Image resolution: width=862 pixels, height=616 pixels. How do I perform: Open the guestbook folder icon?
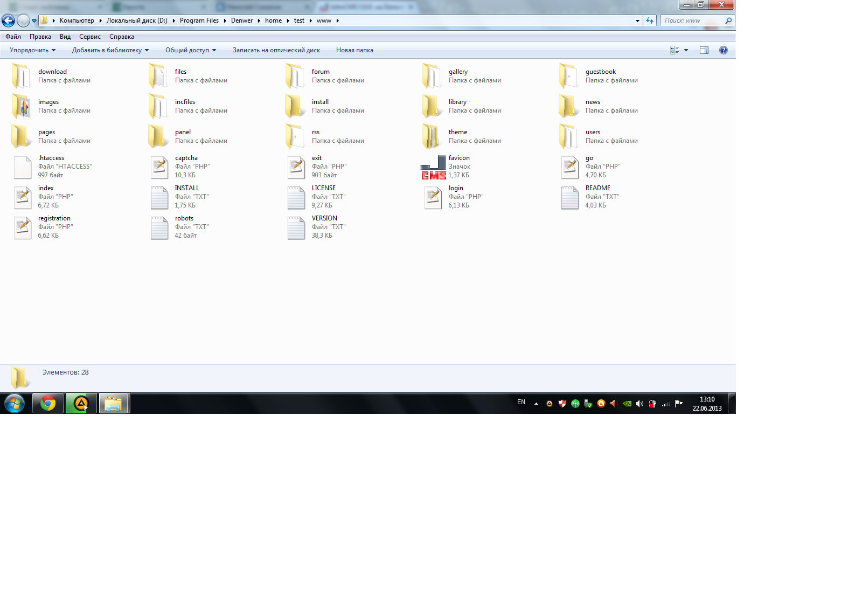pos(569,76)
